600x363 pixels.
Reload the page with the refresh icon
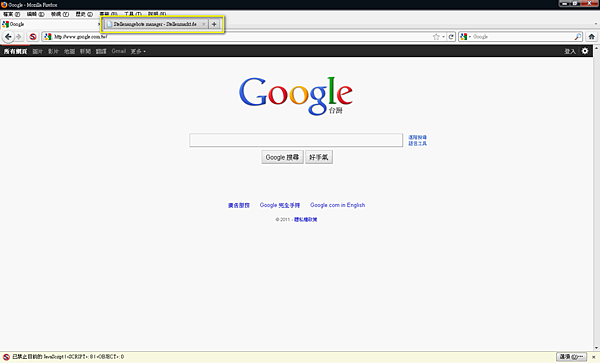451,37
